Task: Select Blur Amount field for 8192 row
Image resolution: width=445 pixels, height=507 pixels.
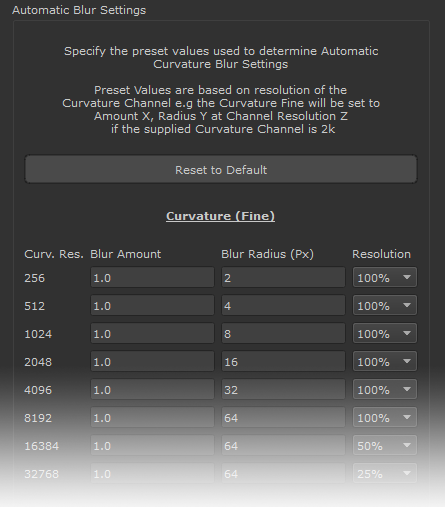Action: [152, 417]
